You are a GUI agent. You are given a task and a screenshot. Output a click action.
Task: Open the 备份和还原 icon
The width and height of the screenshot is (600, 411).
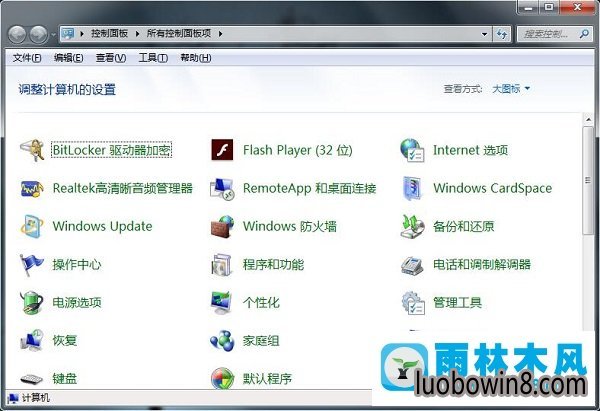coord(412,226)
